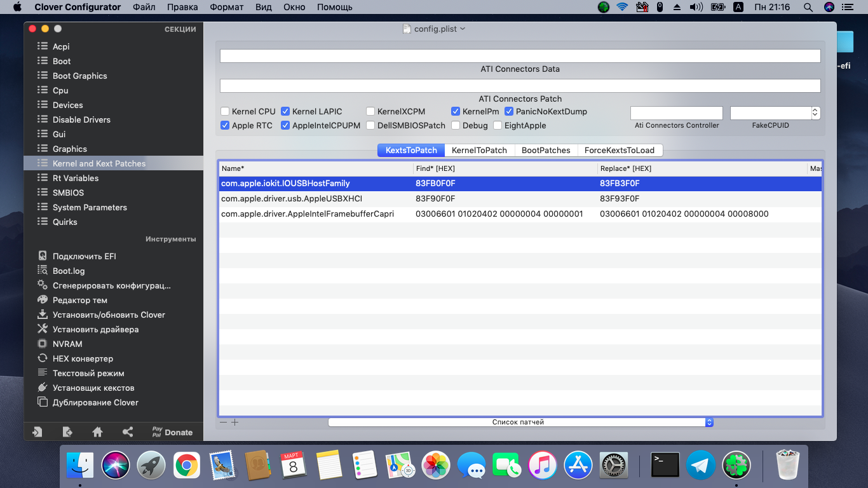
Task: Open Boot.log viewer in the sidebar
Action: pos(69,271)
